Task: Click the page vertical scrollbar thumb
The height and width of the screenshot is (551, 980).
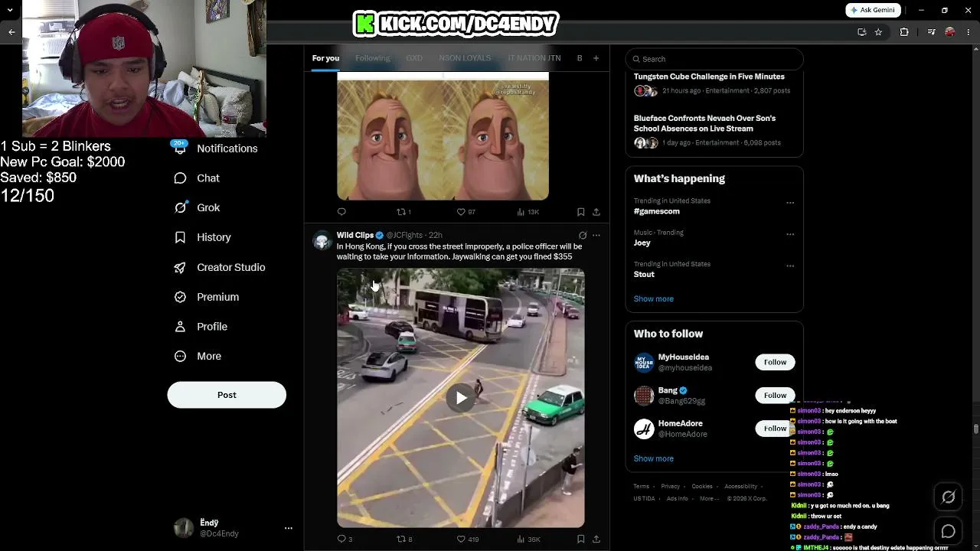Action: pyautogui.click(x=975, y=429)
